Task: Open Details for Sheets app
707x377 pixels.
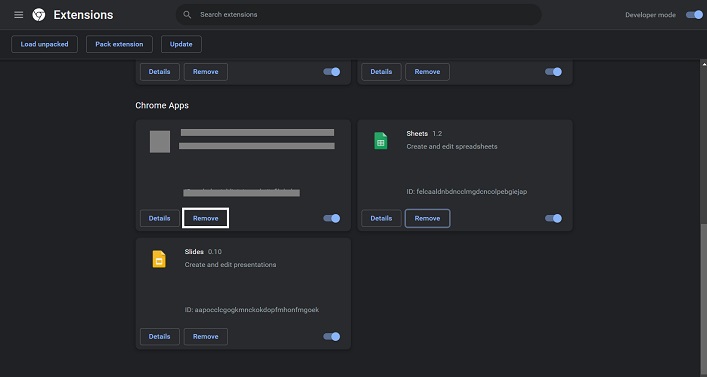Action: [381, 218]
